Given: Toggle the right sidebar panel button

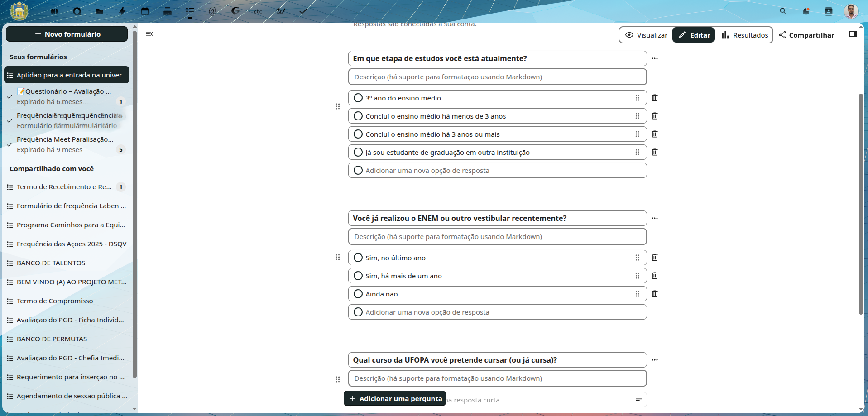Looking at the screenshot, I should [853, 34].
